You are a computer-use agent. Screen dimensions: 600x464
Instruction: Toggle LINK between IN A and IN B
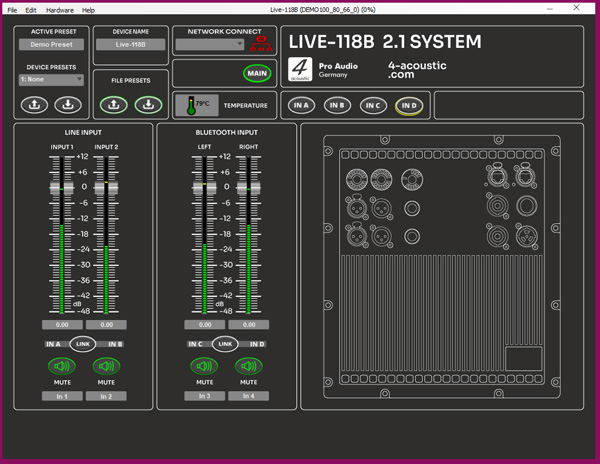[84, 344]
